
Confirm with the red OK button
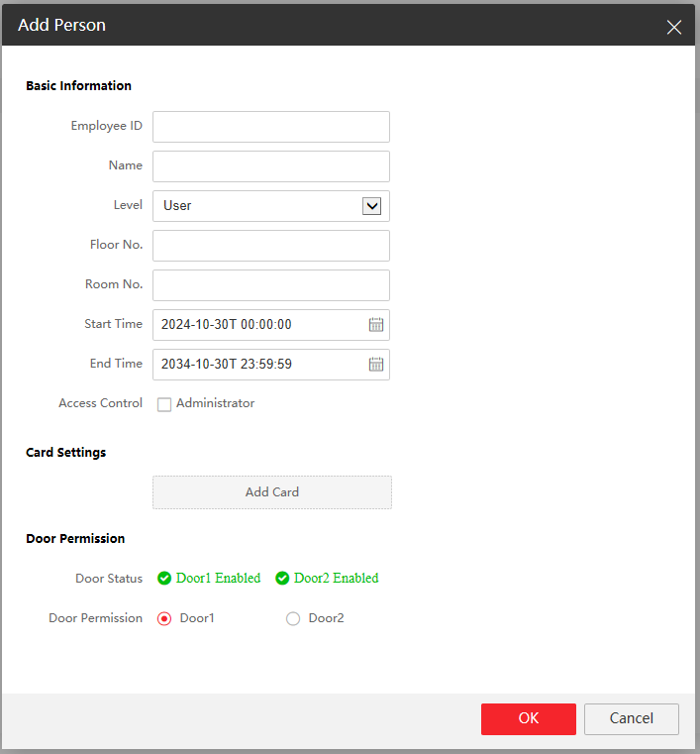[529, 719]
